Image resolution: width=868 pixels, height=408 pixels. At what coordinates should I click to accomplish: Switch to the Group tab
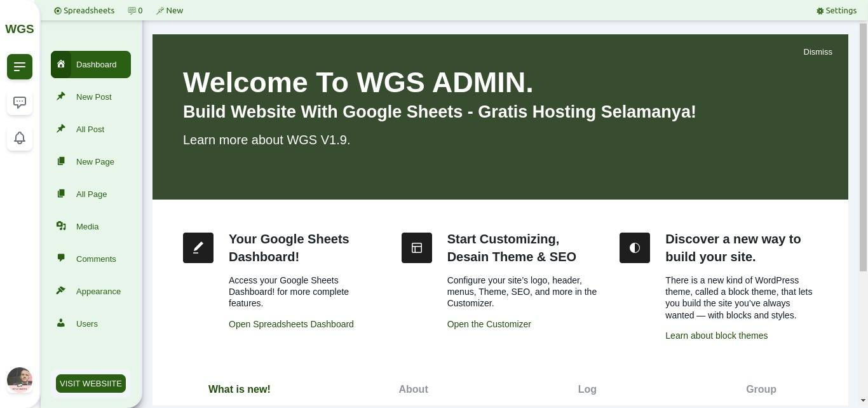point(761,389)
